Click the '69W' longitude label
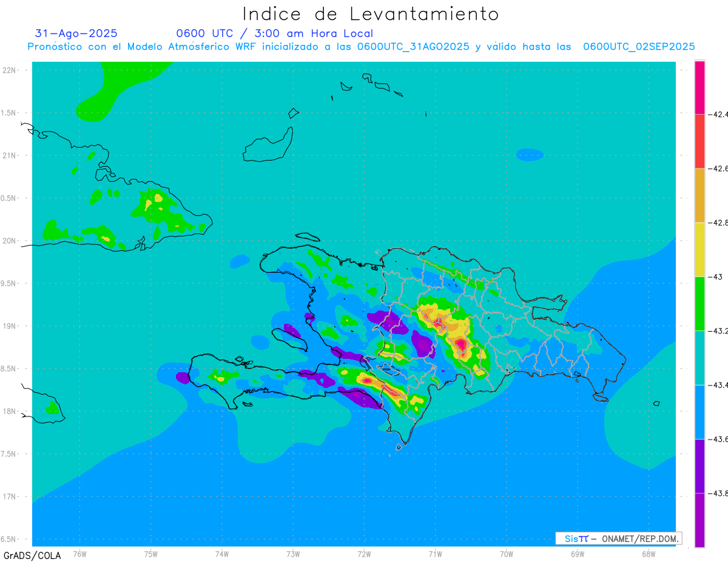 coord(578,554)
